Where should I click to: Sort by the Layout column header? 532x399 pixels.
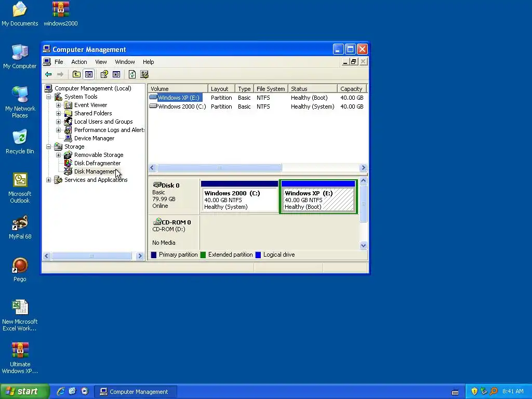(x=221, y=88)
